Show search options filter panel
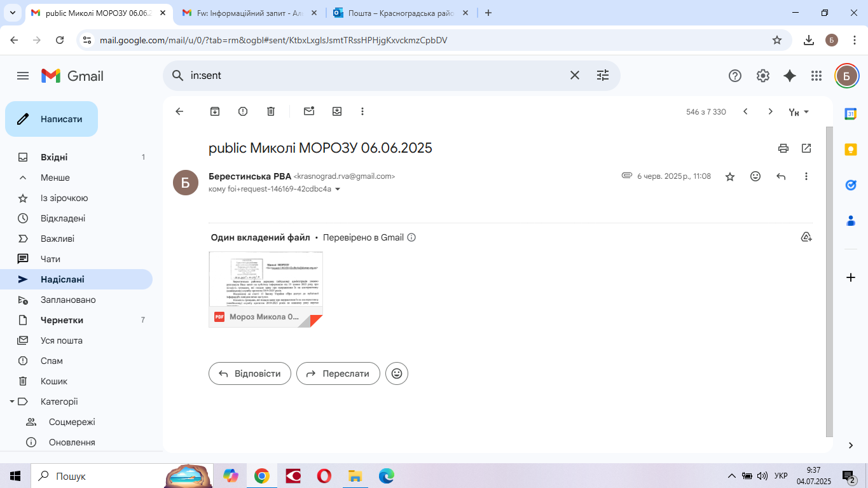Image resolution: width=868 pixels, height=488 pixels. pyautogui.click(x=603, y=76)
